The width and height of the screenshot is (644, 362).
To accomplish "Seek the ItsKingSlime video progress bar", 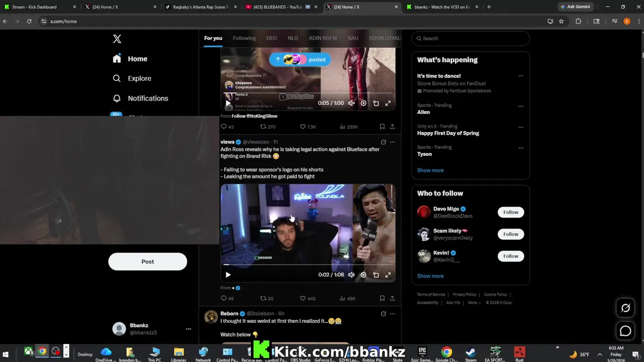I will (x=308, y=93).
